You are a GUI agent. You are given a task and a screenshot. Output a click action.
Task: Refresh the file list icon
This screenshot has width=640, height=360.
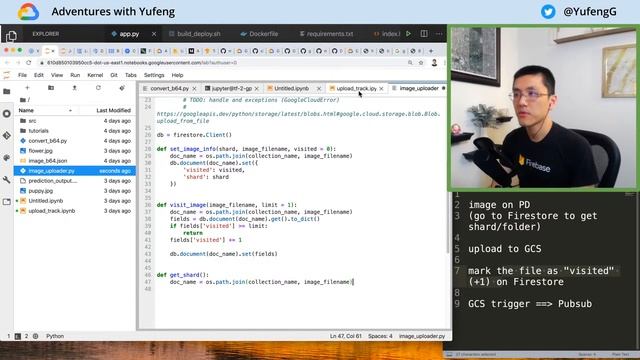98,88
